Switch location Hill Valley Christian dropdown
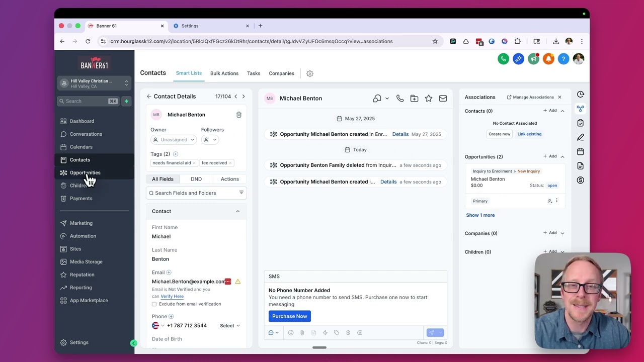The width and height of the screenshot is (644, 362). [94, 83]
